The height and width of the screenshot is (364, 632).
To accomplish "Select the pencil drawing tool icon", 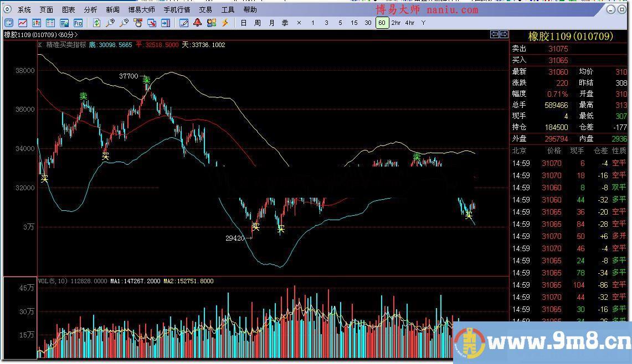I will [x=184, y=23].
